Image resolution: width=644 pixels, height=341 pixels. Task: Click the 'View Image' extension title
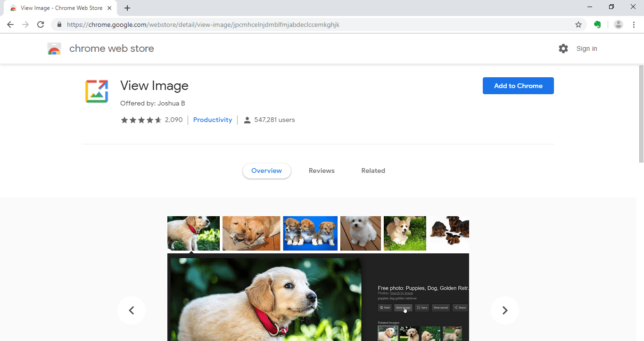154,86
